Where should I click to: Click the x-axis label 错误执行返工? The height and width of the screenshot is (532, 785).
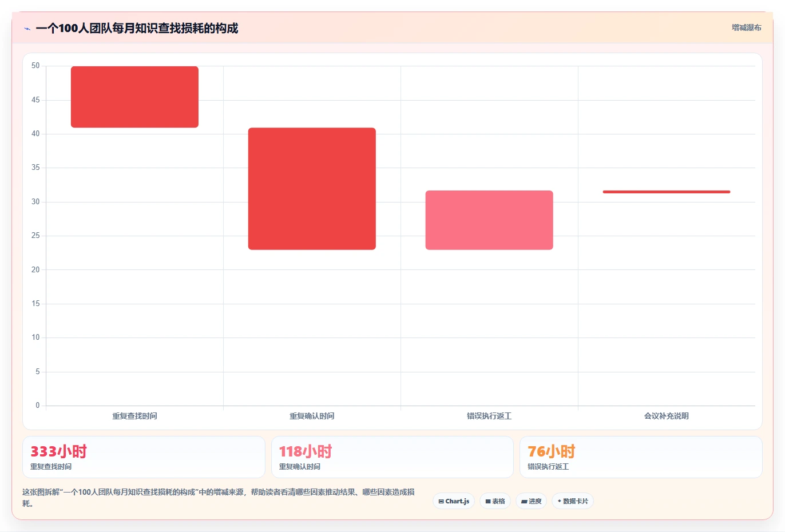click(489, 416)
